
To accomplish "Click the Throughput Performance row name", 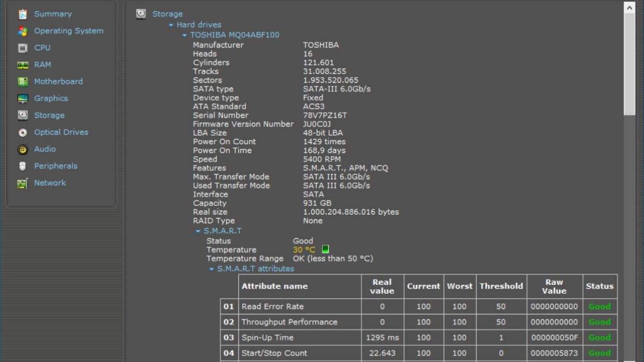I will (x=289, y=322).
